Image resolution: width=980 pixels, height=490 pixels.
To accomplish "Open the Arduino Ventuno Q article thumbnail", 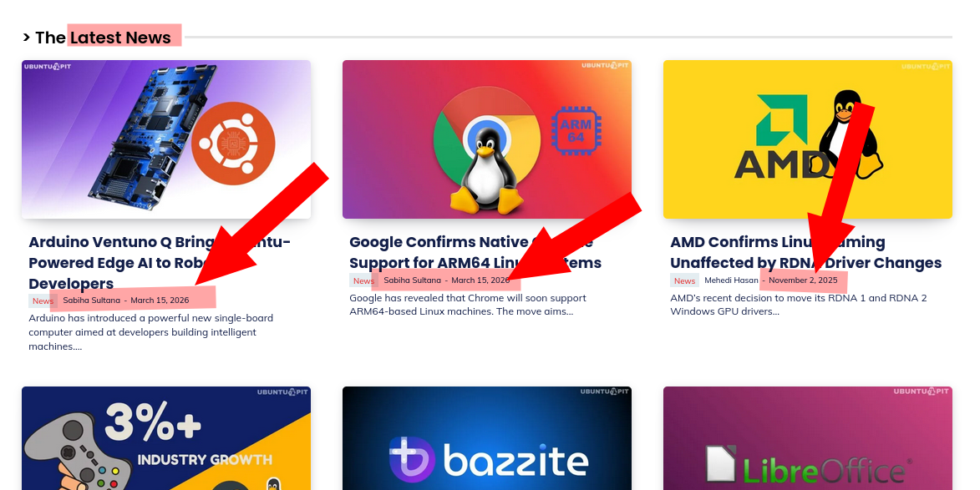I will click(x=166, y=139).
